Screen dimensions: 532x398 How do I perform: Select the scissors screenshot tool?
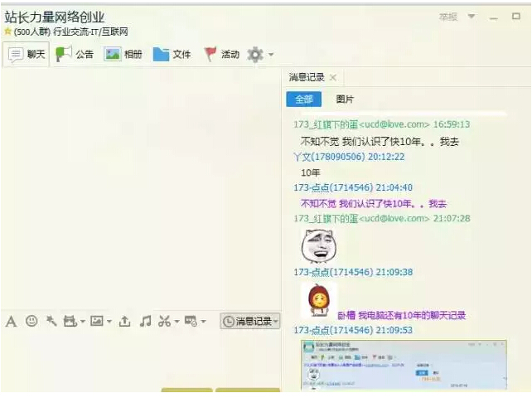pos(164,321)
